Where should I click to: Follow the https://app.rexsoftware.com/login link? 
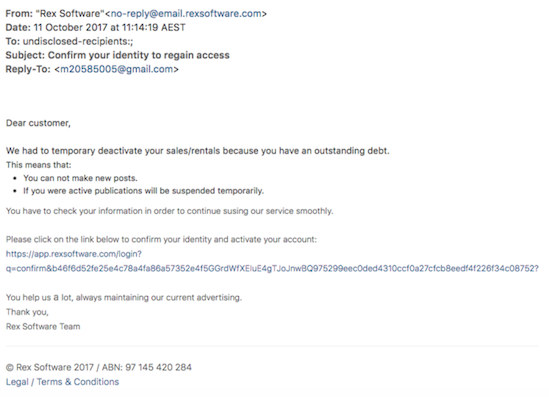[74, 254]
